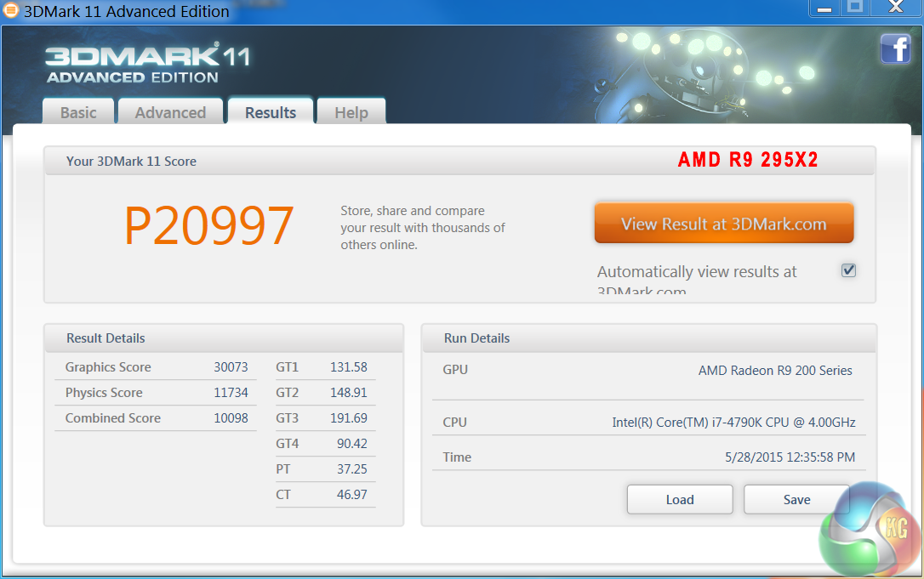The image size is (924, 579).
Task: Select the GT1 result 131.58
Action: pyautogui.click(x=349, y=367)
